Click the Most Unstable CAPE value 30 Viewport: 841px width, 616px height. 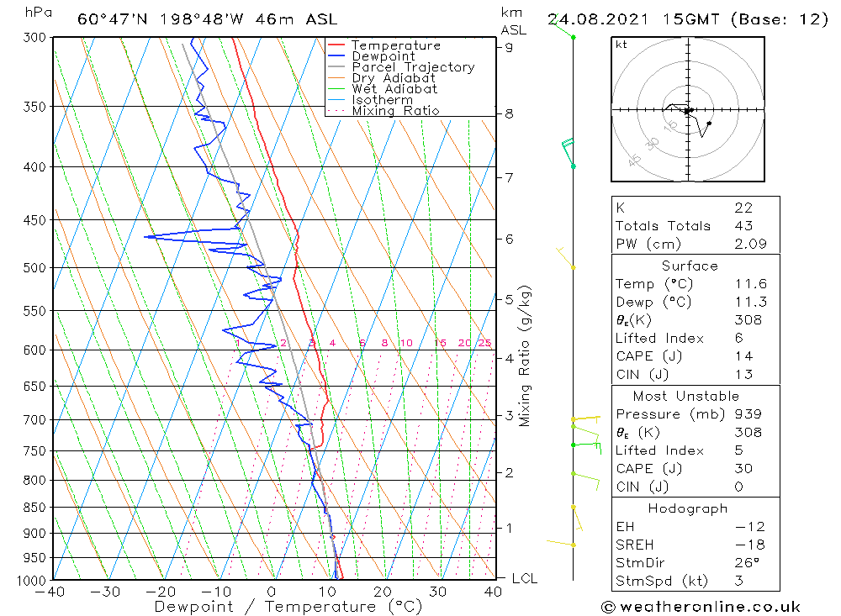tap(744, 469)
